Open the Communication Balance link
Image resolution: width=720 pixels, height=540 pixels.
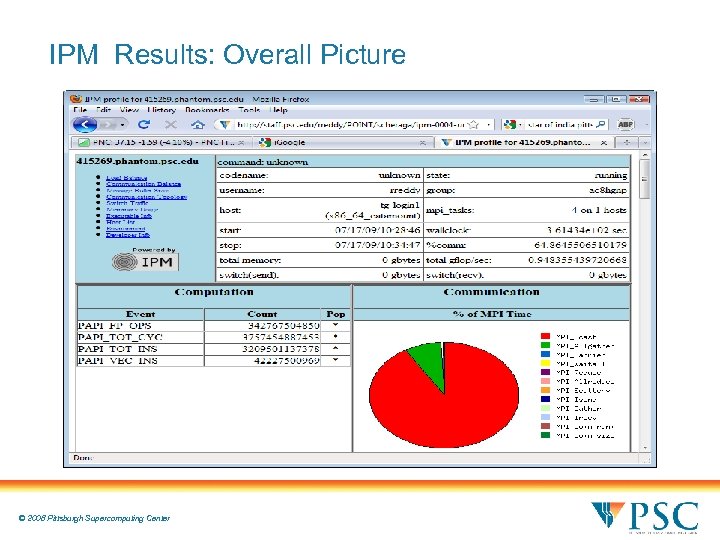(143, 184)
